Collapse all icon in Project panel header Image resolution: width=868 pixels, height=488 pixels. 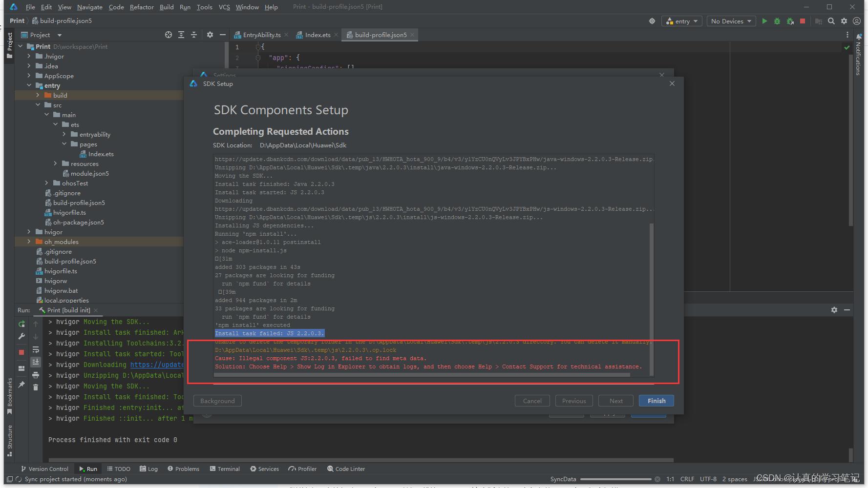[194, 35]
